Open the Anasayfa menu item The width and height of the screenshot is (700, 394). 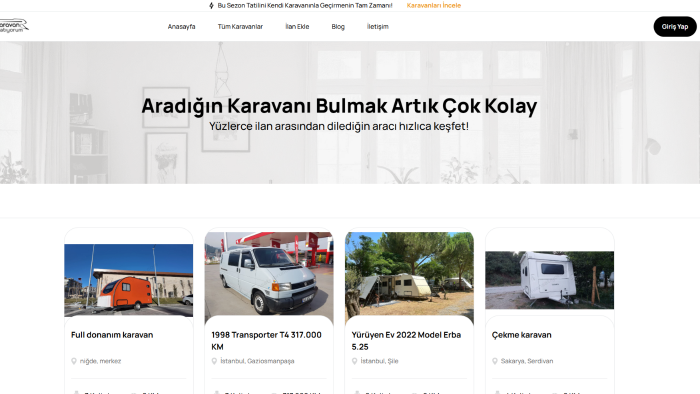(x=181, y=26)
